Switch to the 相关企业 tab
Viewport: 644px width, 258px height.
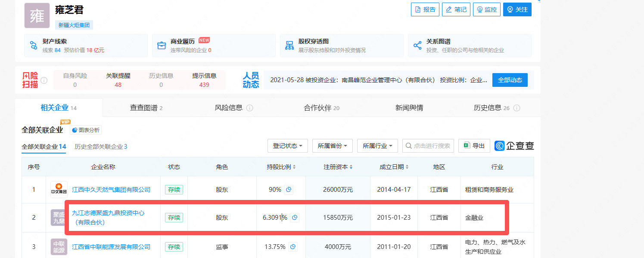tap(59, 108)
